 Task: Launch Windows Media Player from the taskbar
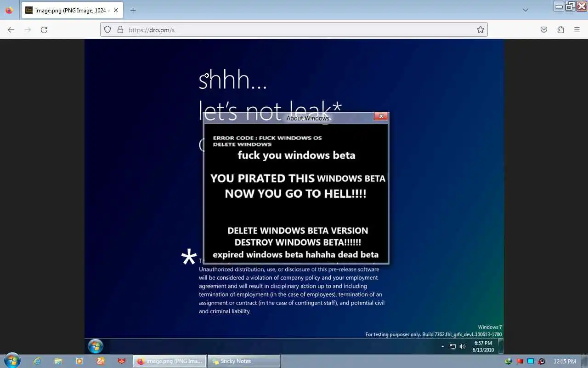pyautogui.click(x=79, y=361)
